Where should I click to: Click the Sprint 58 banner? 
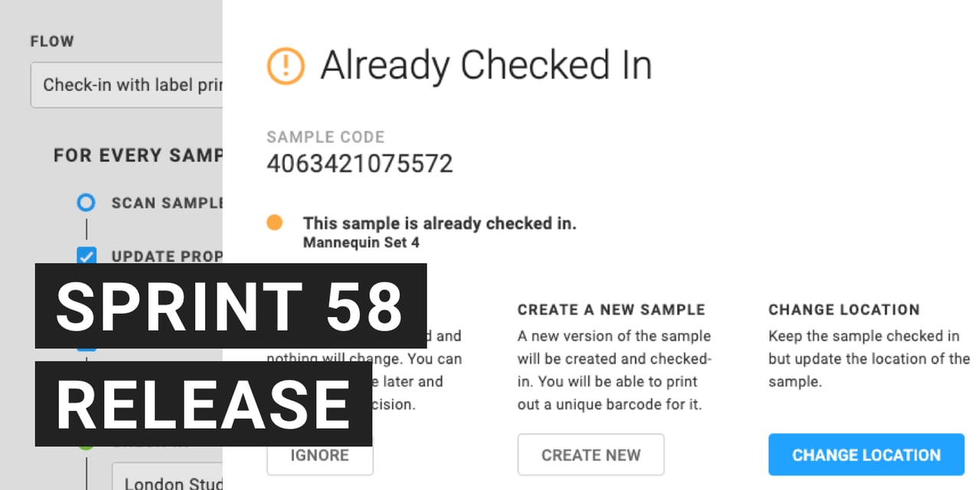pyautogui.click(x=230, y=305)
